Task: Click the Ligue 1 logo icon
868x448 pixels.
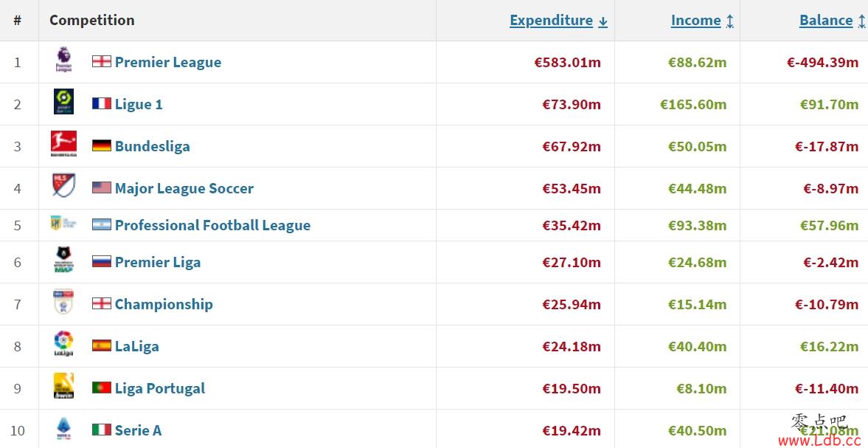Action: pos(63,102)
